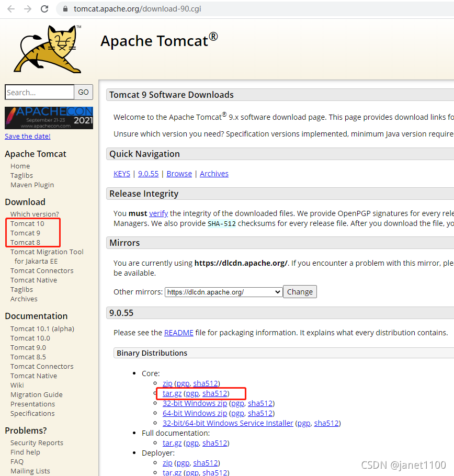Download the Core zip distribution
Viewport: 454px width, 476px height.
coord(167,383)
